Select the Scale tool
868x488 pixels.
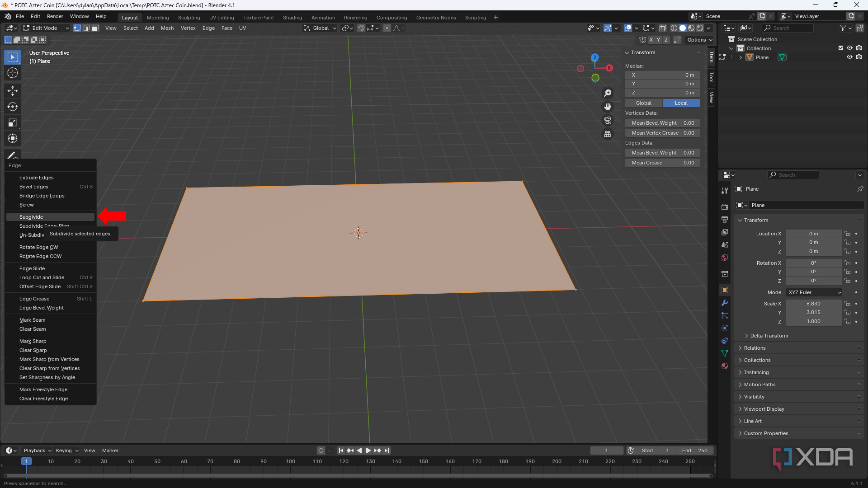pos(12,122)
